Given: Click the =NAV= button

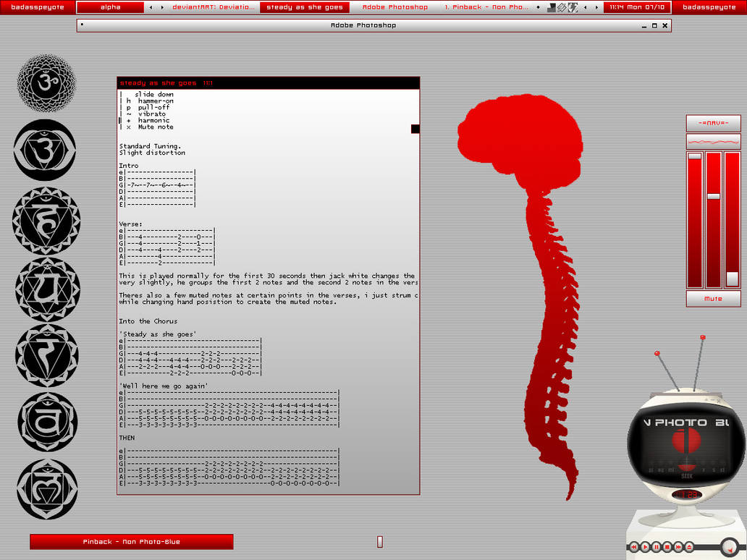Looking at the screenshot, I should 713,123.
